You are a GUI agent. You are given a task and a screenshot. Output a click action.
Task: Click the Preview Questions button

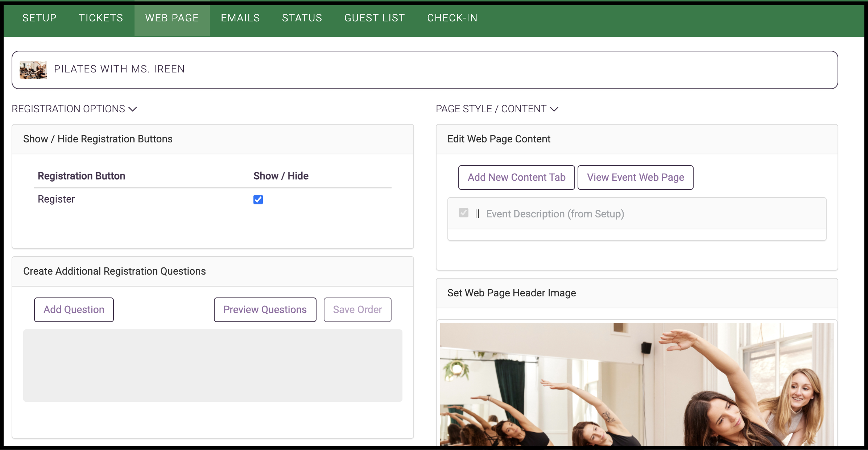(265, 310)
